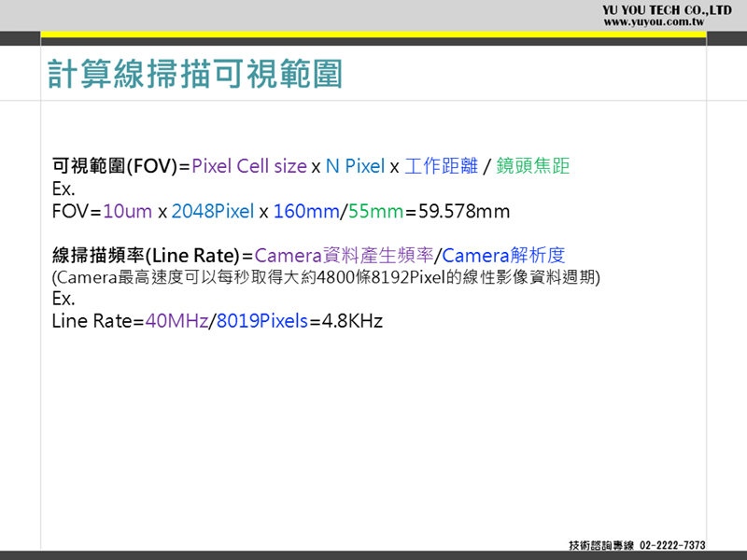Click the 40MHz value

[x=176, y=321]
